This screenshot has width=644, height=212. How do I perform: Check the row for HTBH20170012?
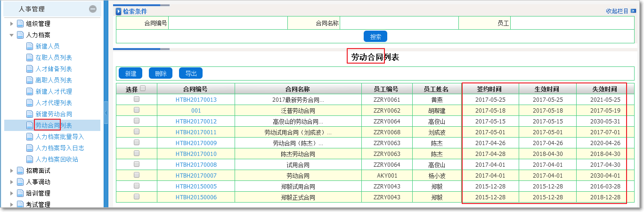click(137, 121)
